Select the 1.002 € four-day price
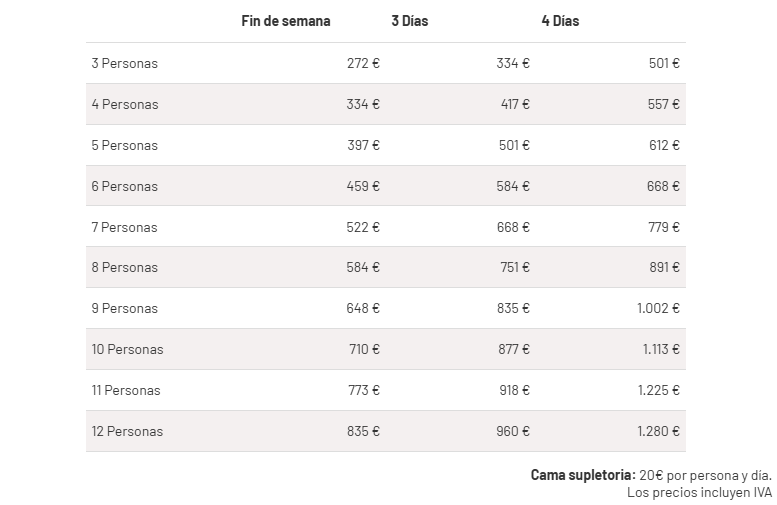777x505 pixels. (658, 308)
